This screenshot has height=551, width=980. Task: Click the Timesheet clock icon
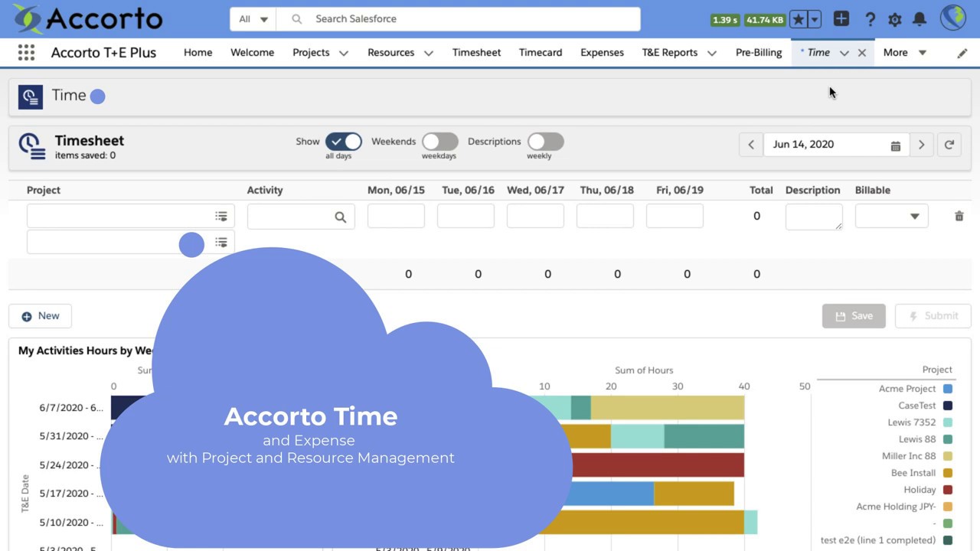point(32,146)
